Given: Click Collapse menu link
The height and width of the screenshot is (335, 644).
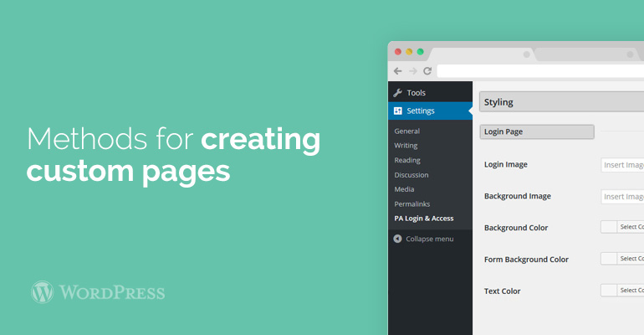Looking at the screenshot, I should click(x=430, y=239).
